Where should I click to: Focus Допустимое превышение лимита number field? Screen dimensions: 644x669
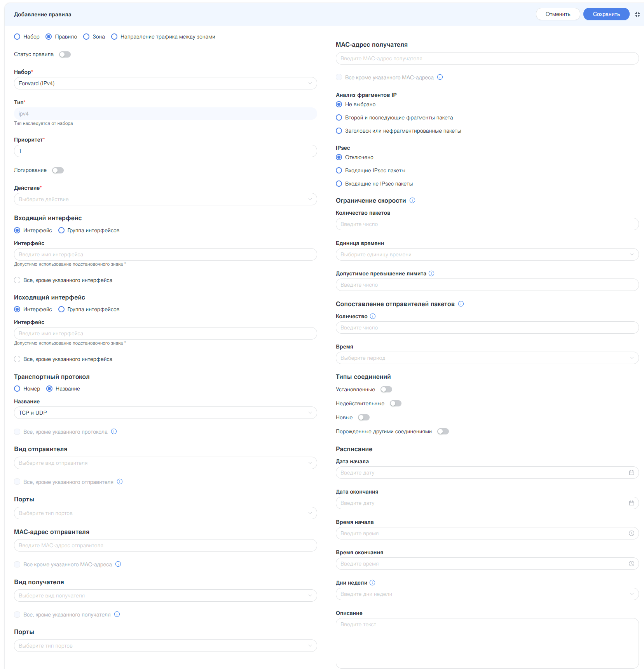[487, 285]
